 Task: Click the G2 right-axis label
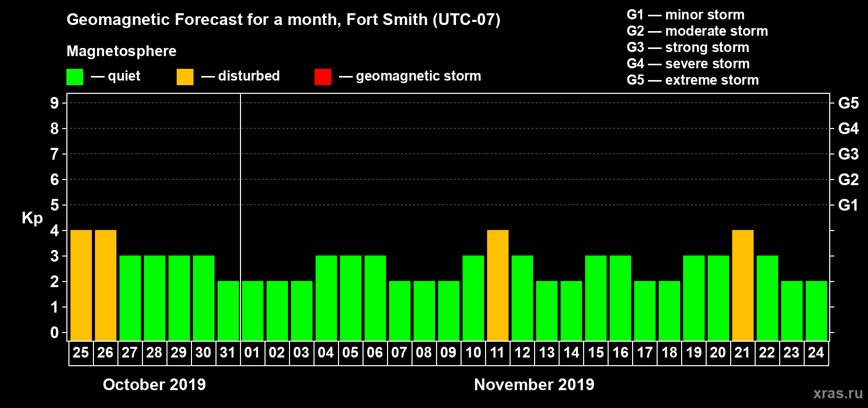(x=849, y=180)
